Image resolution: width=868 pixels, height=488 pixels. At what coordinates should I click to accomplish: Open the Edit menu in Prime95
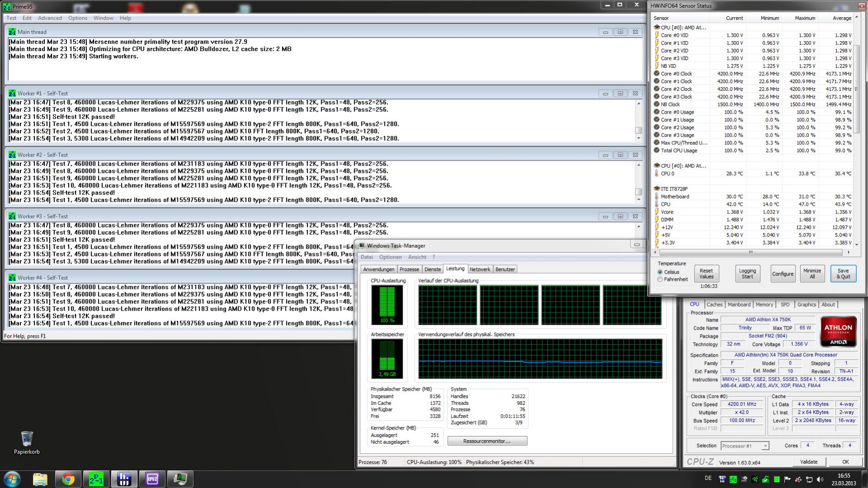pos(27,18)
